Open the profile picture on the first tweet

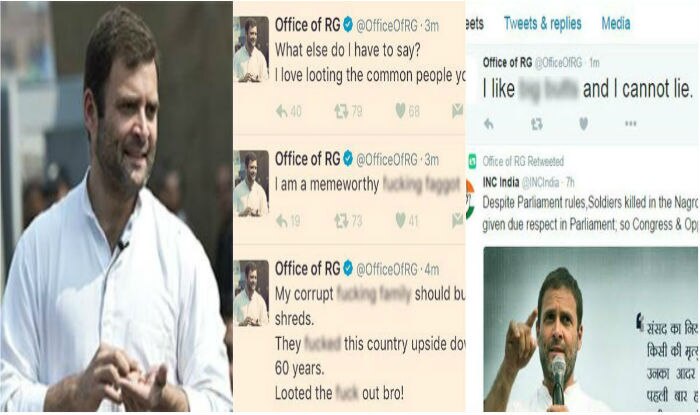pyautogui.click(x=251, y=49)
